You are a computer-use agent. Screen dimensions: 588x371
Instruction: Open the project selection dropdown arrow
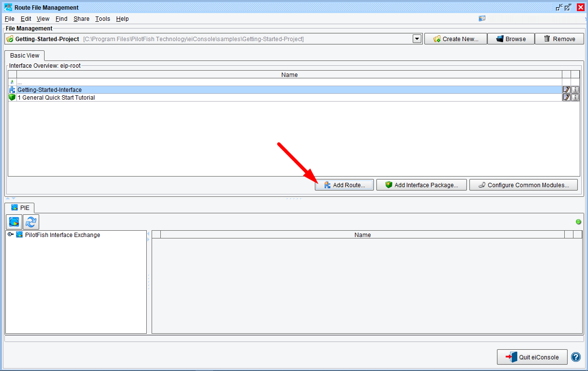(x=417, y=39)
